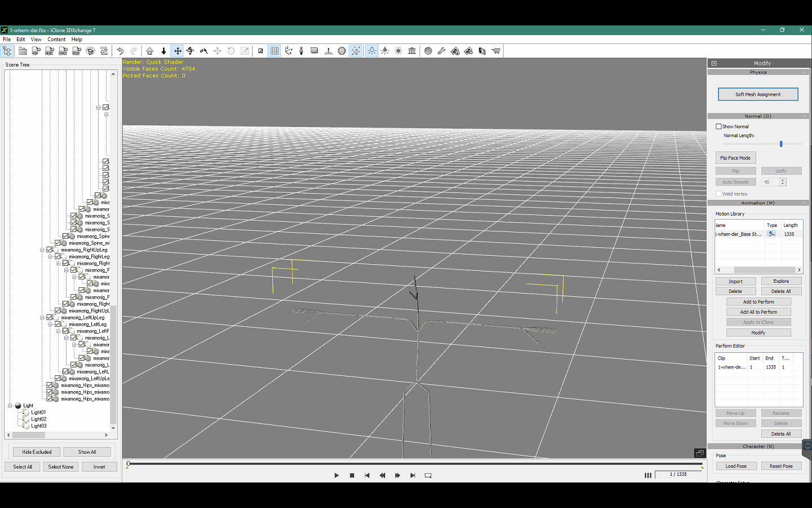The image size is (812, 508).
Task: Click Import in Motion Library
Action: tap(735, 281)
